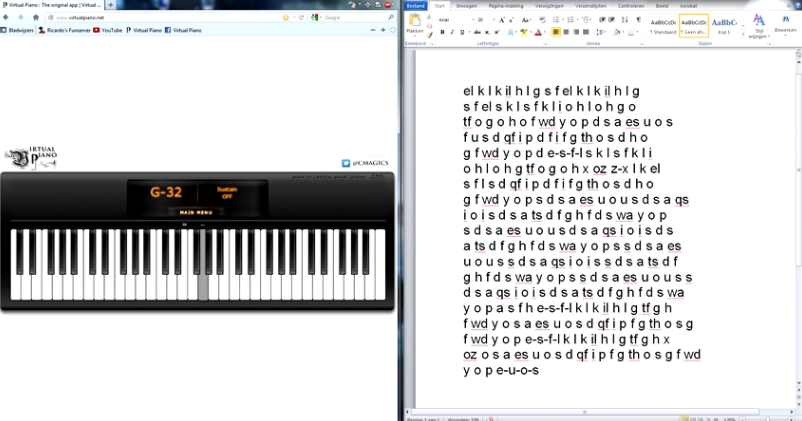
Task: Apply the Standaard style
Action: (663, 27)
